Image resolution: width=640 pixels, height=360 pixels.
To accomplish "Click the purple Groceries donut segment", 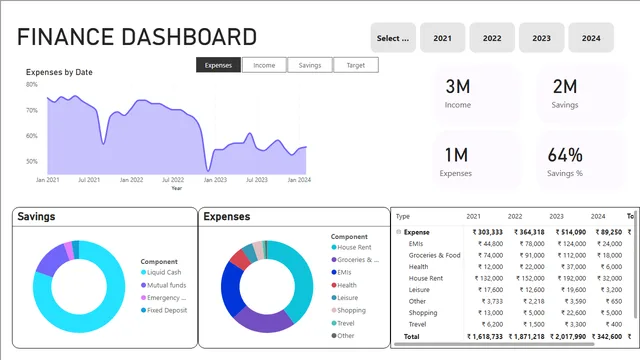I will click(264, 323).
